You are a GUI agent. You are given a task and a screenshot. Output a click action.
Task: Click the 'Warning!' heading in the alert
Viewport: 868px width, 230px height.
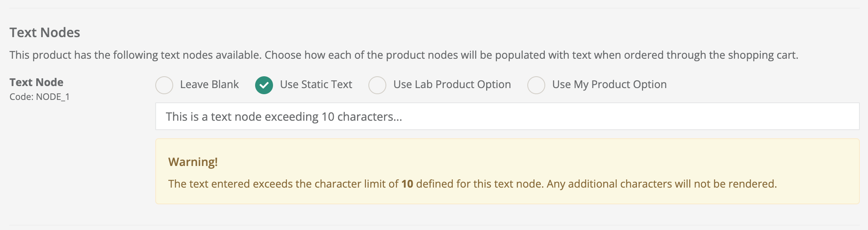point(193,162)
